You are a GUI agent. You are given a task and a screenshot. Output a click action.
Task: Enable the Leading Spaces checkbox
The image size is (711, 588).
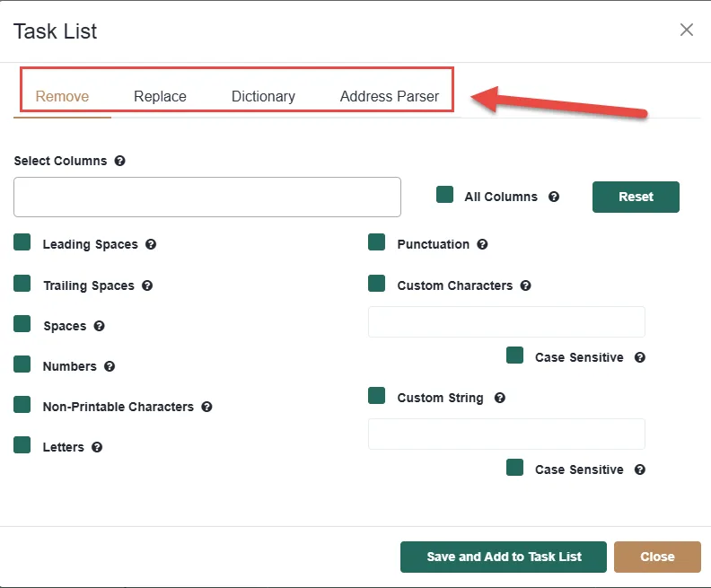tap(22, 242)
